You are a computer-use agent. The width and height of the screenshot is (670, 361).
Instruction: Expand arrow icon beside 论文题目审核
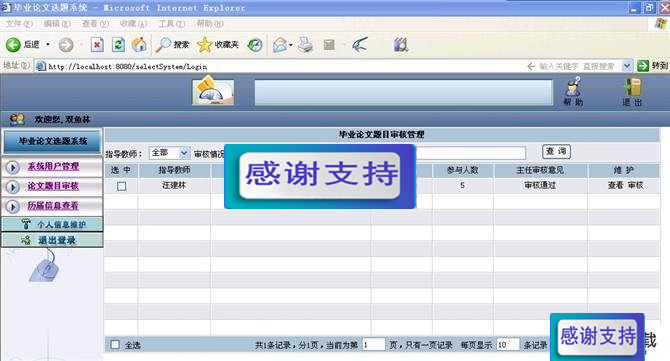(x=13, y=187)
